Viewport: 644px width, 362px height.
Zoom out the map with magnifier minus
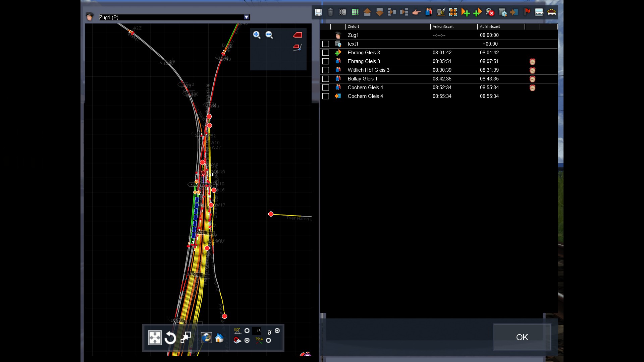(269, 35)
